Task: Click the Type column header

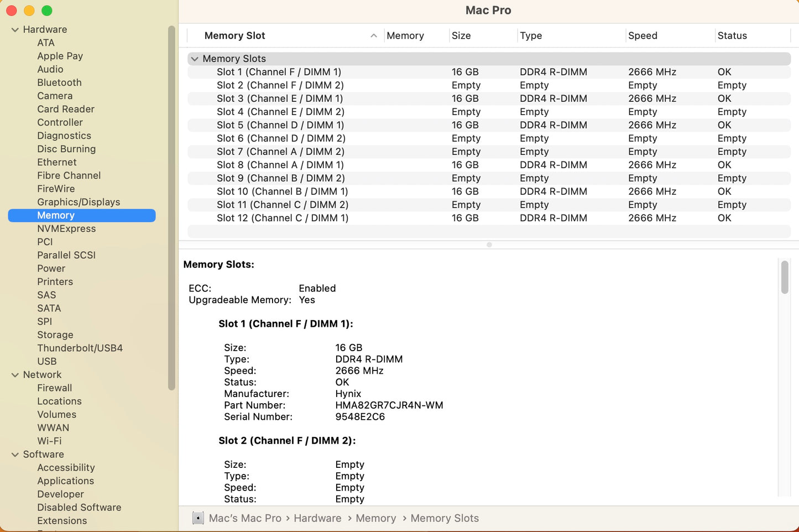Action: (531, 36)
